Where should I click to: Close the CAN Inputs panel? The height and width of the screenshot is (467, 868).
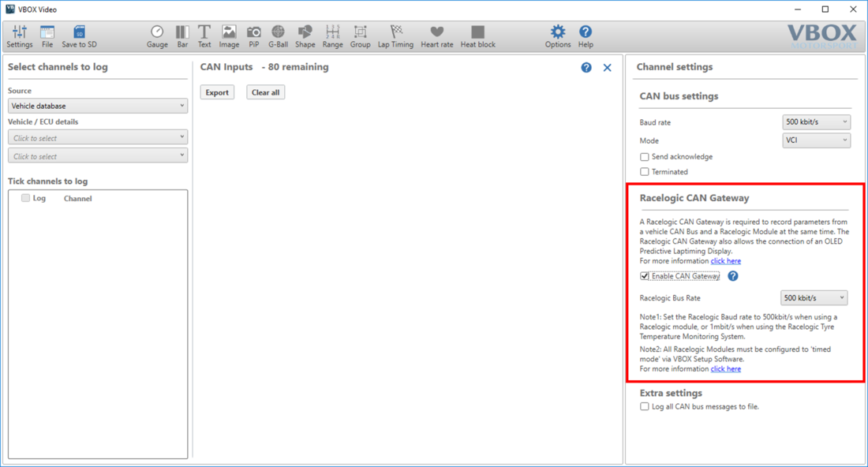point(608,68)
